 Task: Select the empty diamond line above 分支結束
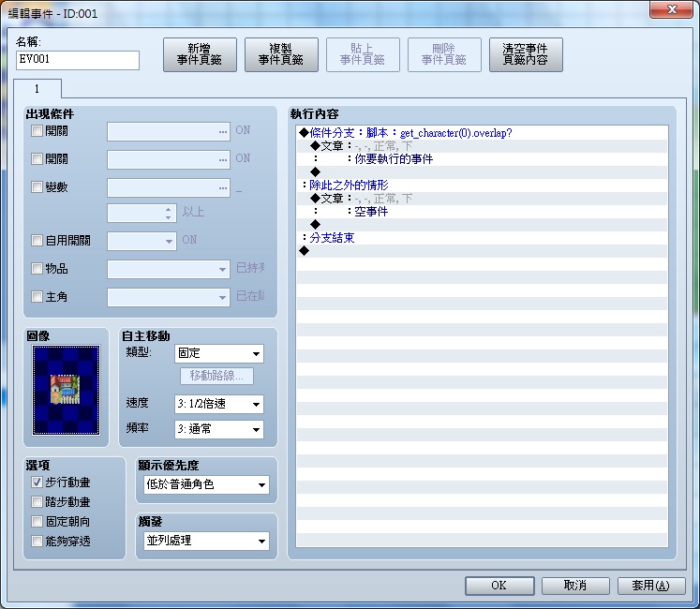pos(483,225)
